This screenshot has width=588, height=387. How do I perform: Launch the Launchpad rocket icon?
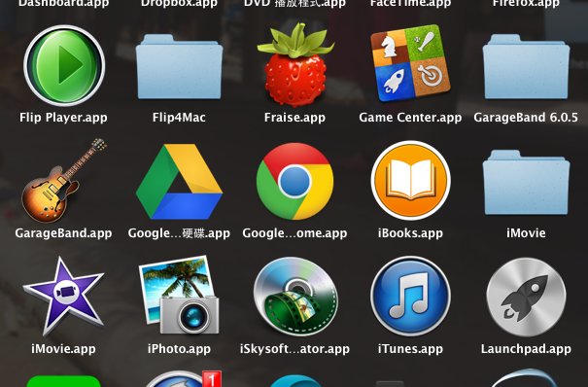coord(526,297)
